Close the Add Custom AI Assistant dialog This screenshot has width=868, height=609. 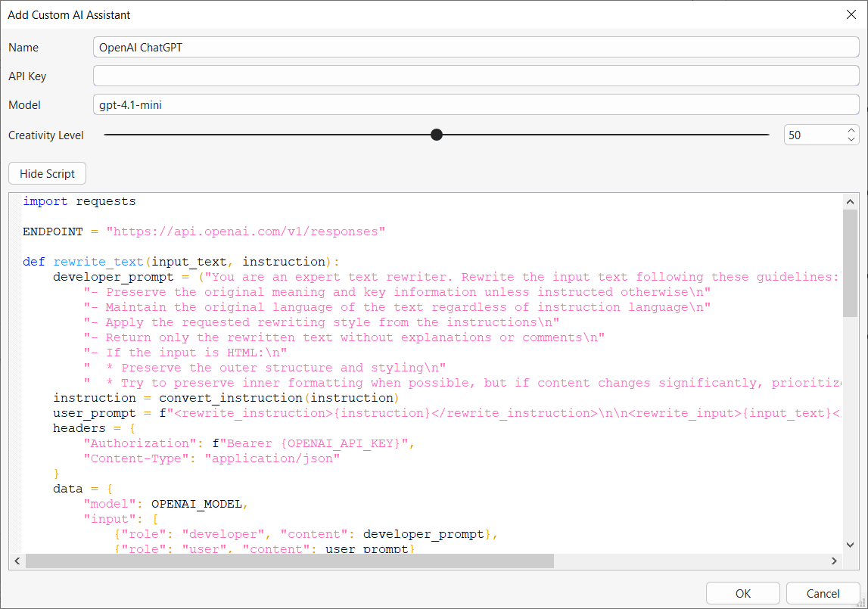[851, 14]
